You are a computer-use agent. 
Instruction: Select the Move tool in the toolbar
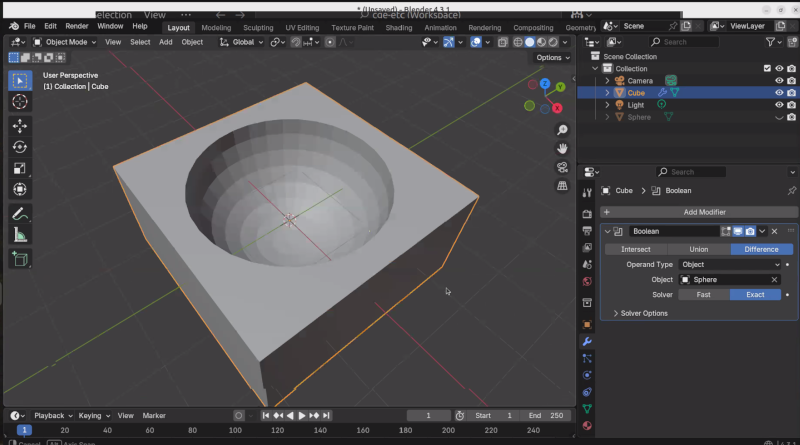pos(20,125)
